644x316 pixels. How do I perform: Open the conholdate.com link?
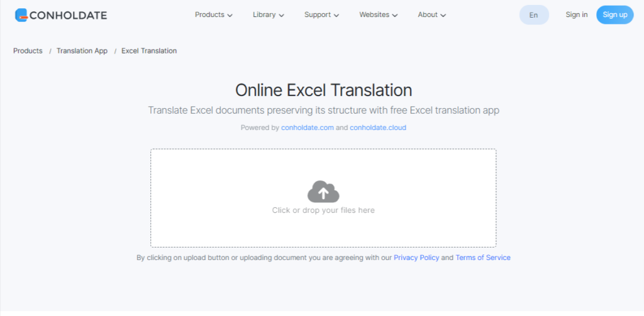tap(307, 128)
